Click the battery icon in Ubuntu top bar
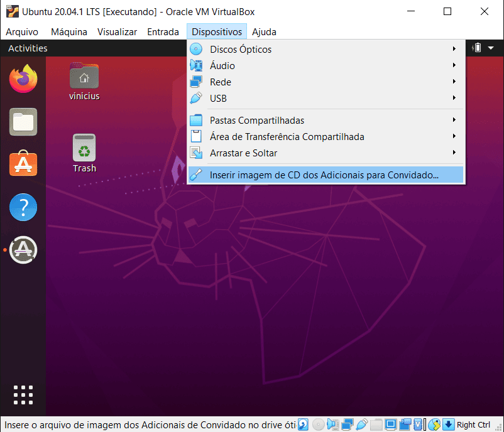Screen dimensions: 504x432 point(477,48)
